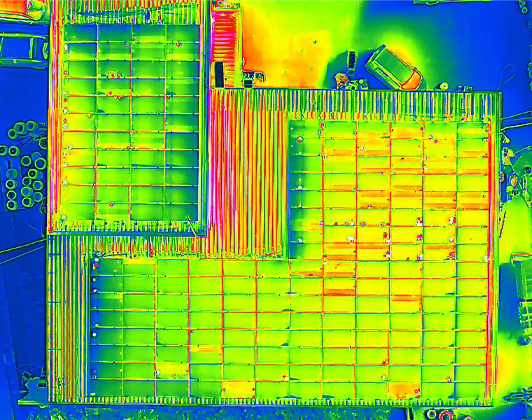Screen dimensions: 532x420
Task: Select the right-side solar panel array
Action: click(x=392, y=189)
